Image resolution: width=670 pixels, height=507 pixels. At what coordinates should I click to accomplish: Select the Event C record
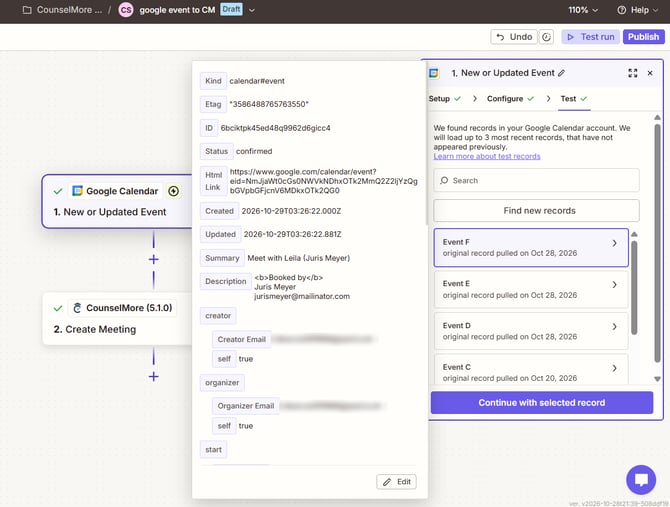[x=531, y=369]
